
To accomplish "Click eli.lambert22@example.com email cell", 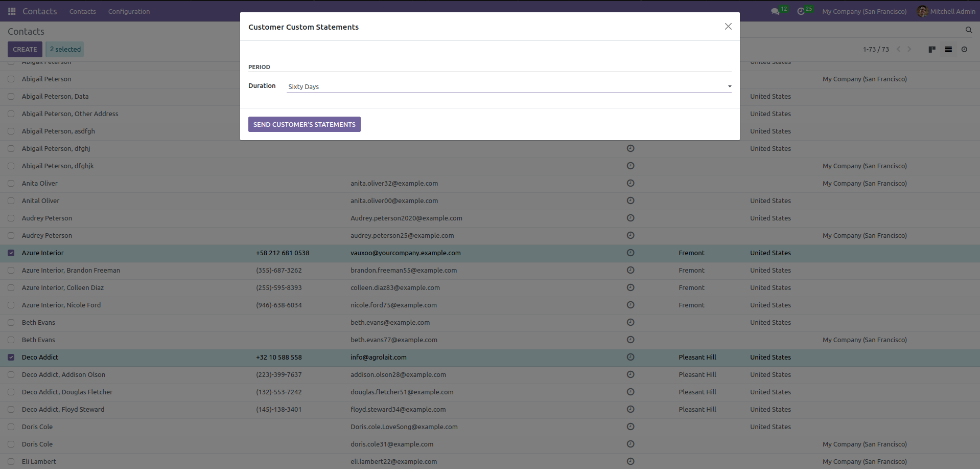I will click(394, 461).
